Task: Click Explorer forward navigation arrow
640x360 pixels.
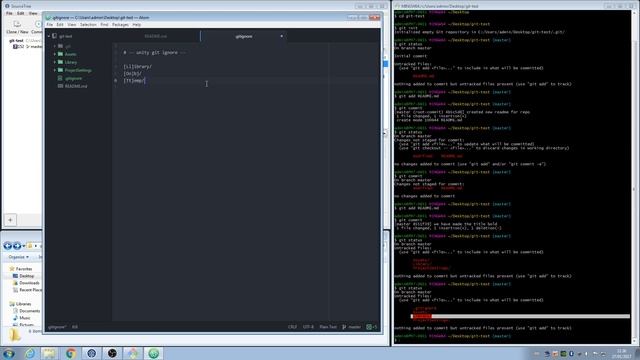Action: (17, 246)
